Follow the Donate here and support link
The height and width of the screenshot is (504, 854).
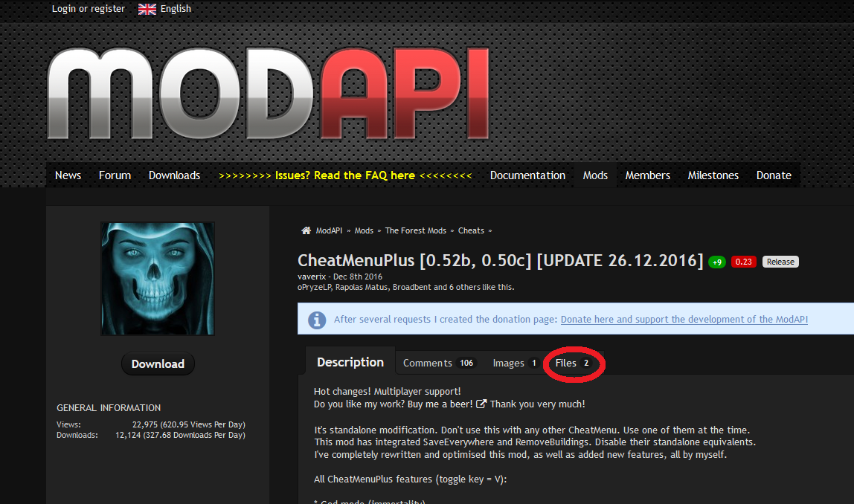tap(684, 320)
